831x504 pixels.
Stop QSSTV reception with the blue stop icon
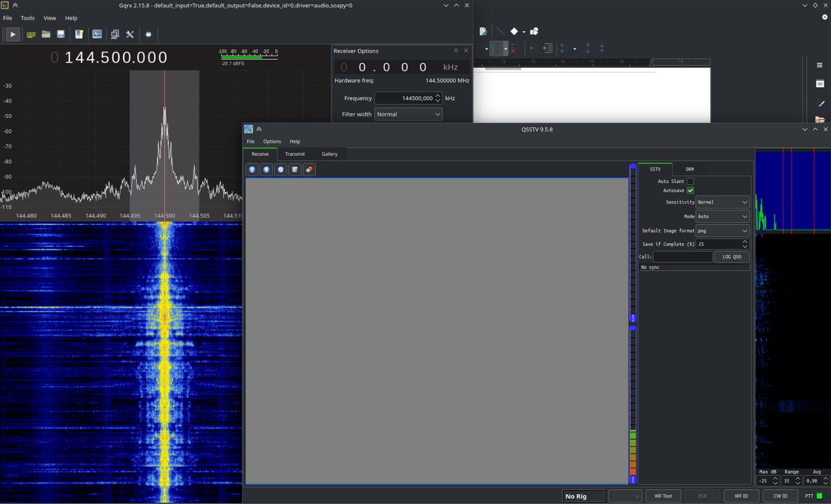(x=266, y=169)
